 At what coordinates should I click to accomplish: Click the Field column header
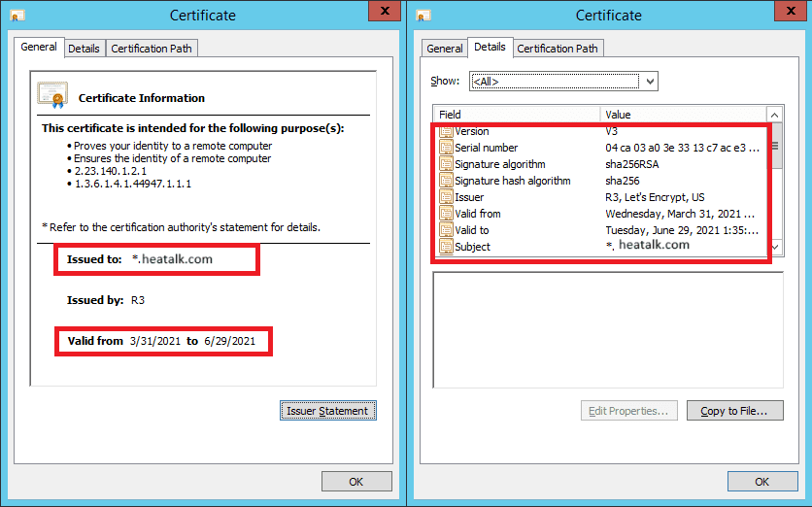(x=517, y=115)
